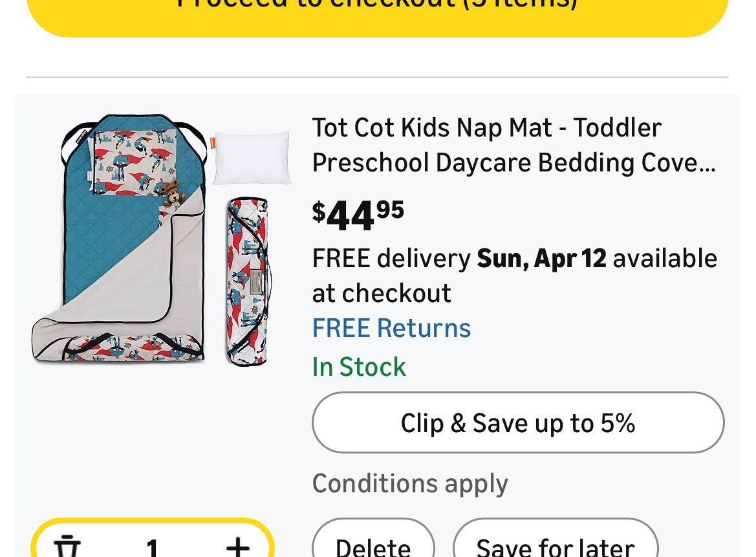The height and width of the screenshot is (557, 756).
Task: Tap the teddy bear in product photo
Action: (x=171, y=193)
